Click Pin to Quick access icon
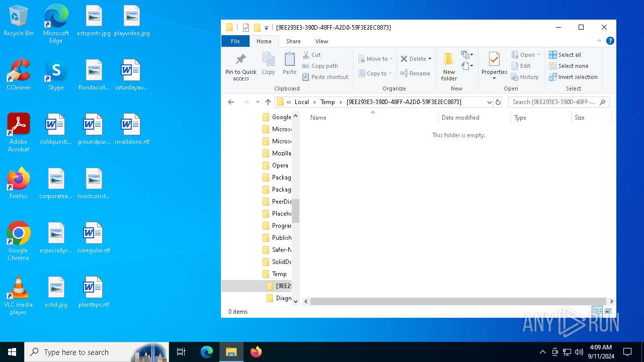Screen dimensions: 644x362 coord(240,67)
